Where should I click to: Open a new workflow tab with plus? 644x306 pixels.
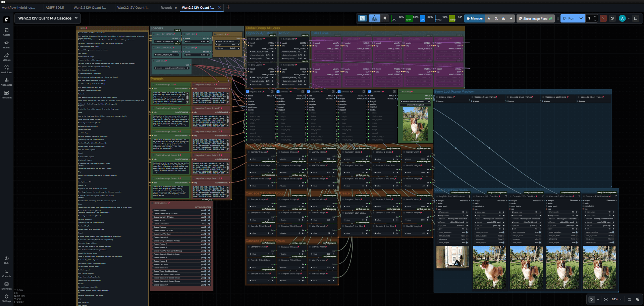coord(228,7)
